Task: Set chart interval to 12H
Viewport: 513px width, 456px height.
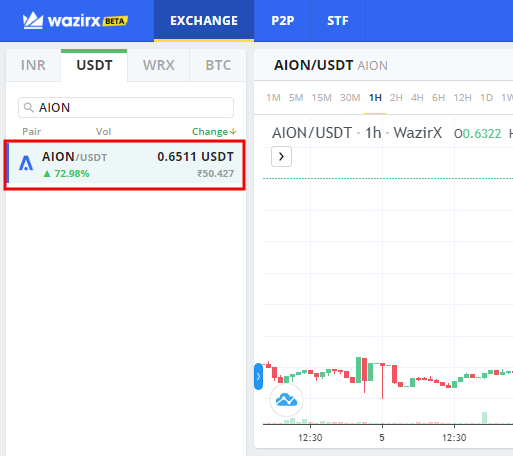Action: 462,98
